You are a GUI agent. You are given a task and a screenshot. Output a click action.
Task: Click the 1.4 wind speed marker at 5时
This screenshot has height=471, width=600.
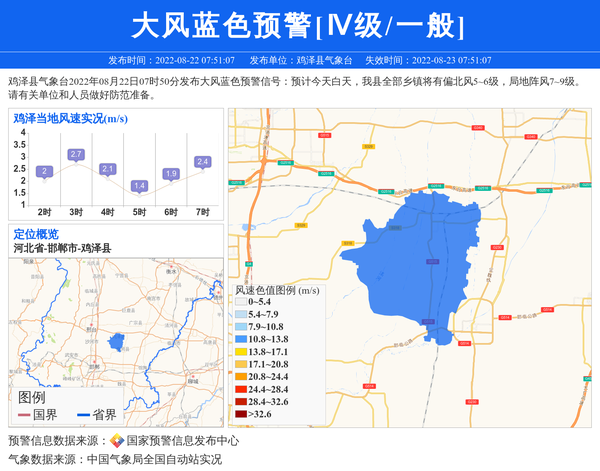pyautogui.click(x=139, y=186)
